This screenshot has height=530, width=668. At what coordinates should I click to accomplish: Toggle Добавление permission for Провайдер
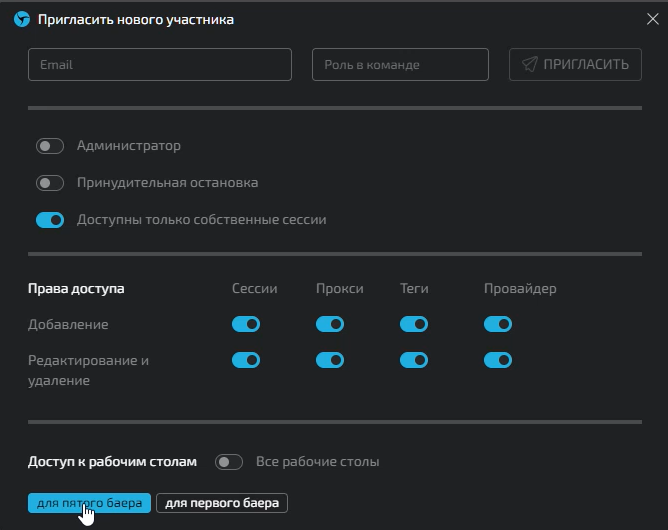coord(498,324)
